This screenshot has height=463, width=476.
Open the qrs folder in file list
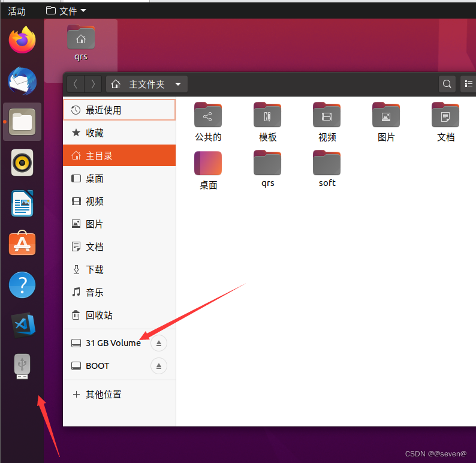coord(267,169)
